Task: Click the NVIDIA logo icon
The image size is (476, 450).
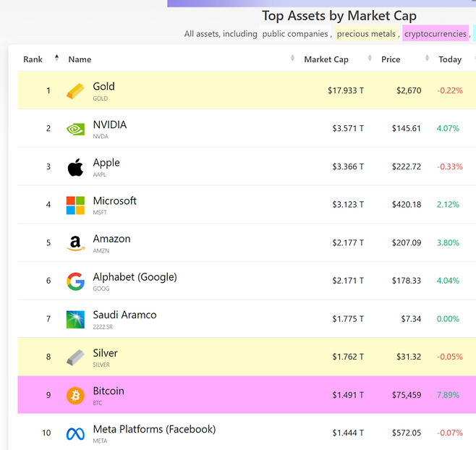Action: [75, 130]
